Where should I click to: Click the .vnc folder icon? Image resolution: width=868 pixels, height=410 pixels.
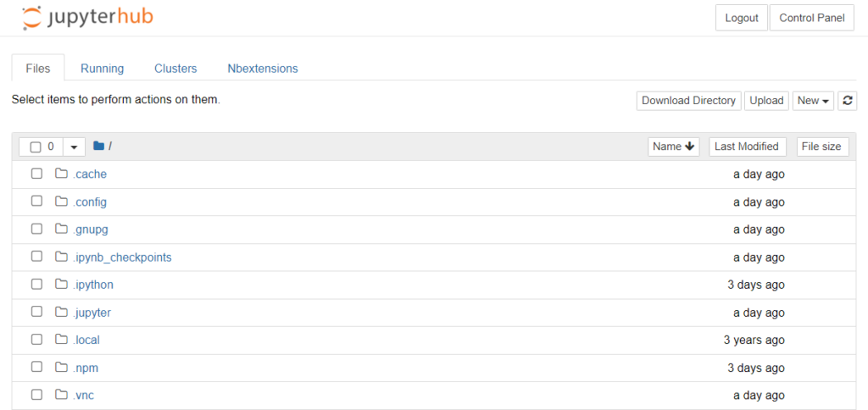[61, 395]
